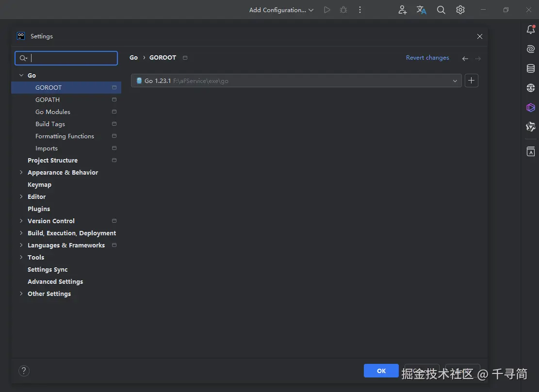Open the Database tool window icon
This screenshot has width=539, height=392.
(x=531, y=68)
